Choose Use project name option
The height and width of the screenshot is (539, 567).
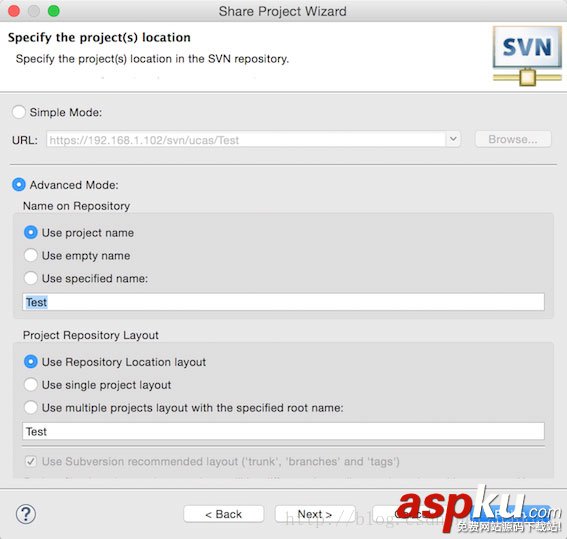coord(31,232)
